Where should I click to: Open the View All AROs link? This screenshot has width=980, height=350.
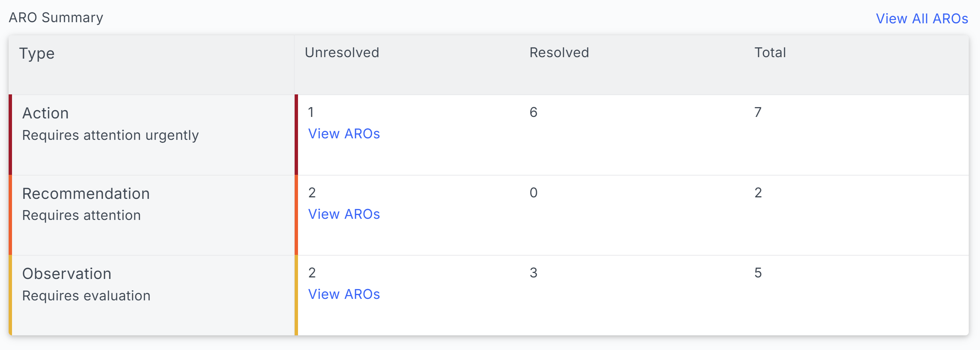[921, 18]
